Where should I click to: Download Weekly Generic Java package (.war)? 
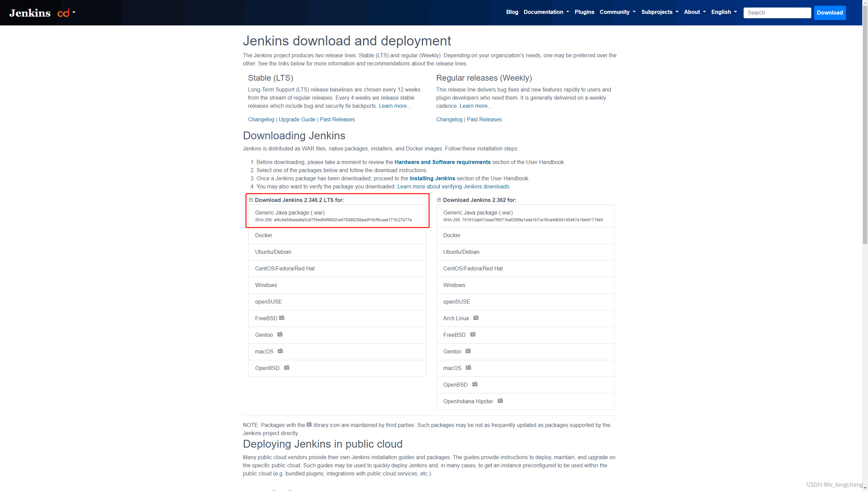coord(525,216)
